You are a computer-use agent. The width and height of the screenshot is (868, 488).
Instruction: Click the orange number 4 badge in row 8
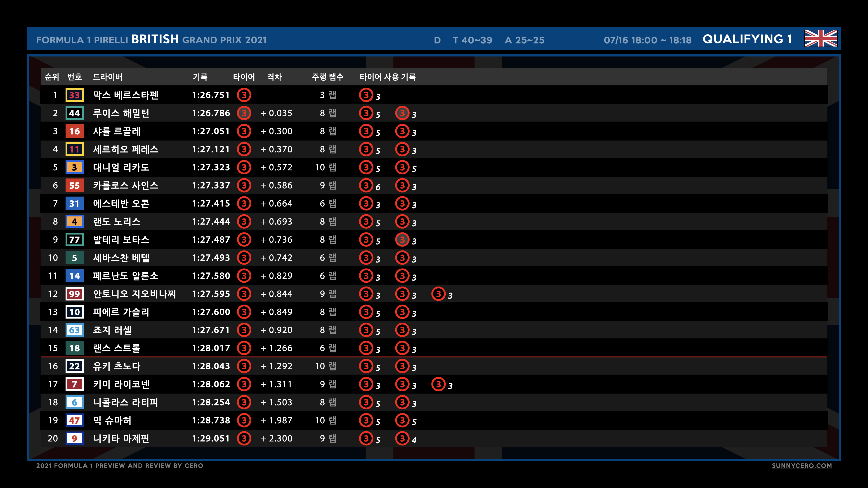click(x=74, y=222)
